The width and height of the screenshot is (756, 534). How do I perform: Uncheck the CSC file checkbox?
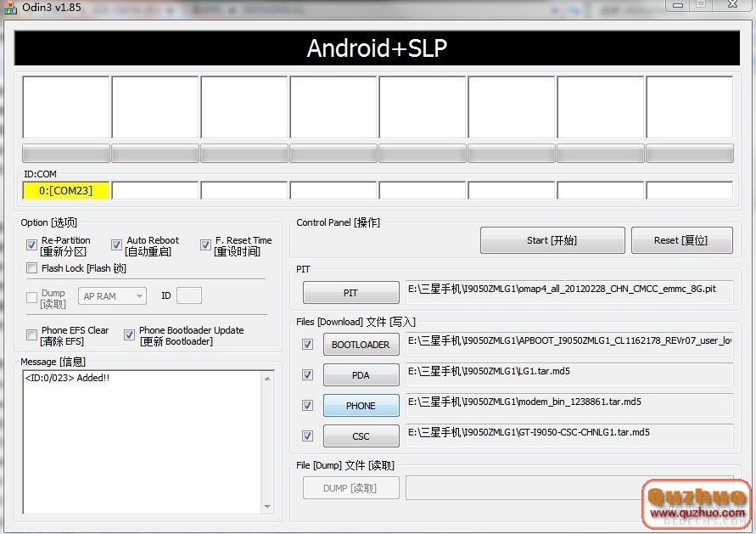pyautogui.click(x=307, y=436)
